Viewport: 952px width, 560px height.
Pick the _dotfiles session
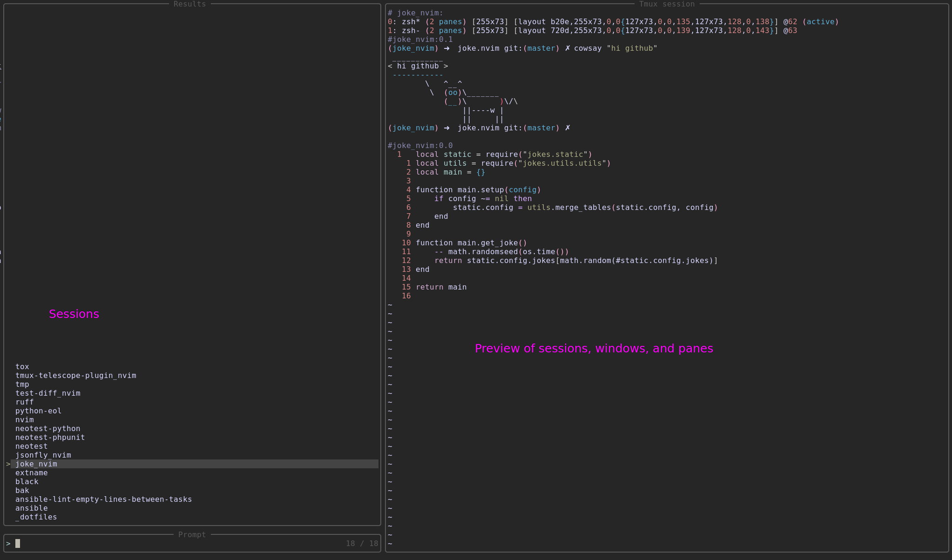coord(36,517)
